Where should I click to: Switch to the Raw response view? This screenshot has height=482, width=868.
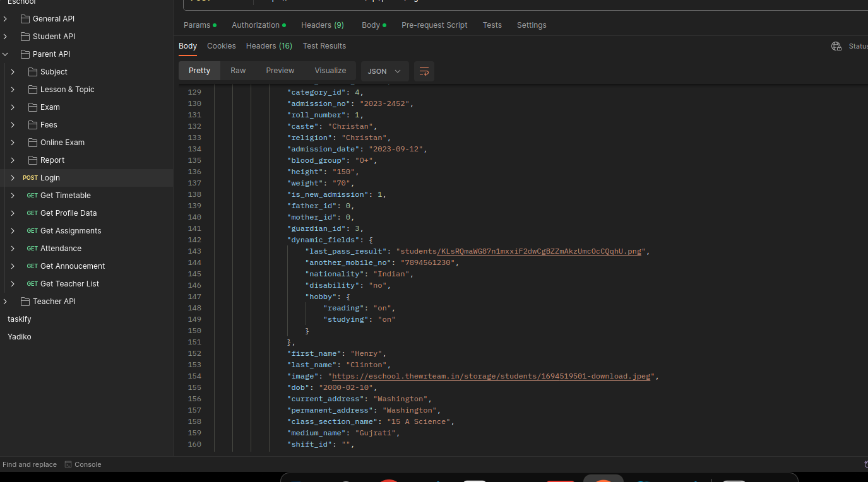(238, 71)
